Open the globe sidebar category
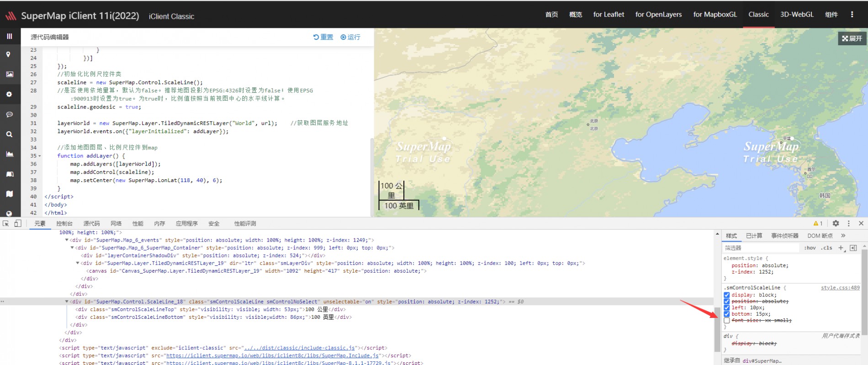 (9, 213)
